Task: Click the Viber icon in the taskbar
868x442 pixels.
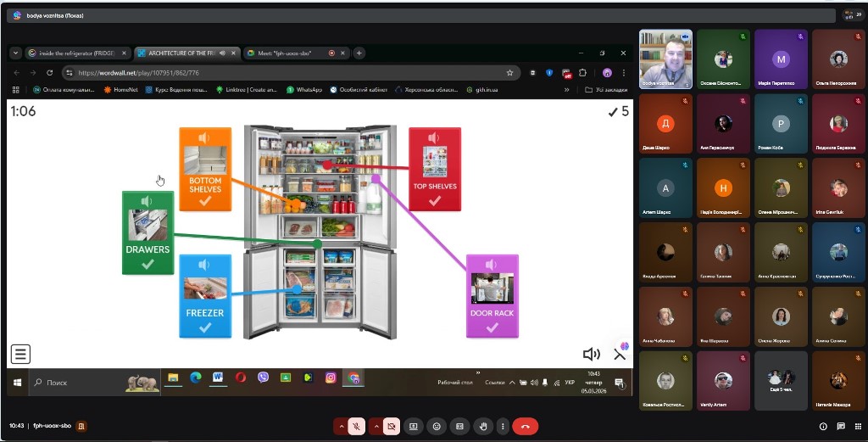Action: click(x=263, y=378)
